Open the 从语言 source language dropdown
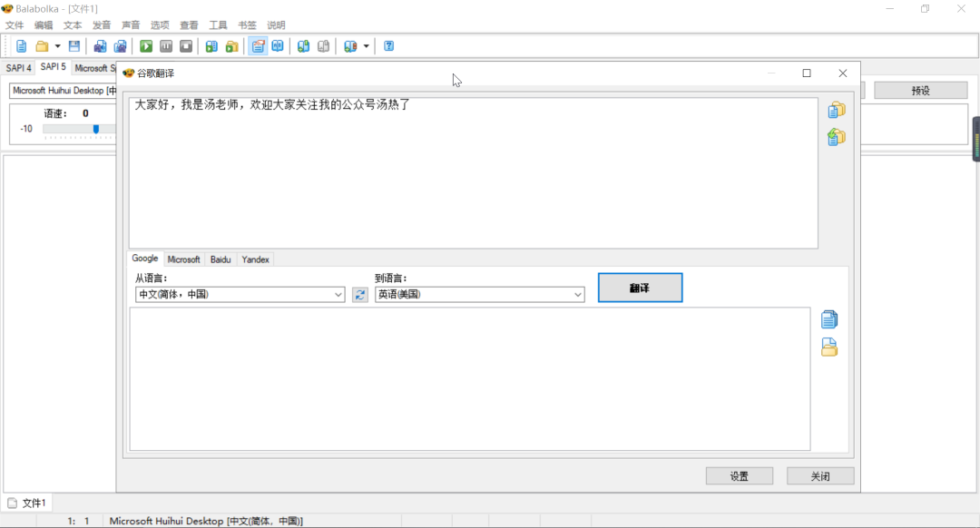This screenshot has height=528, width=980. tap(240, 294)
